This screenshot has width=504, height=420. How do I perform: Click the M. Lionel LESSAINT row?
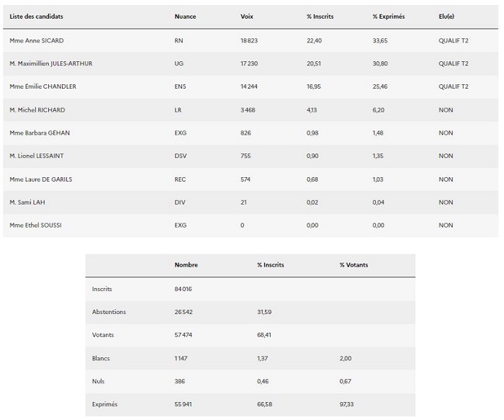coord(251,156)
